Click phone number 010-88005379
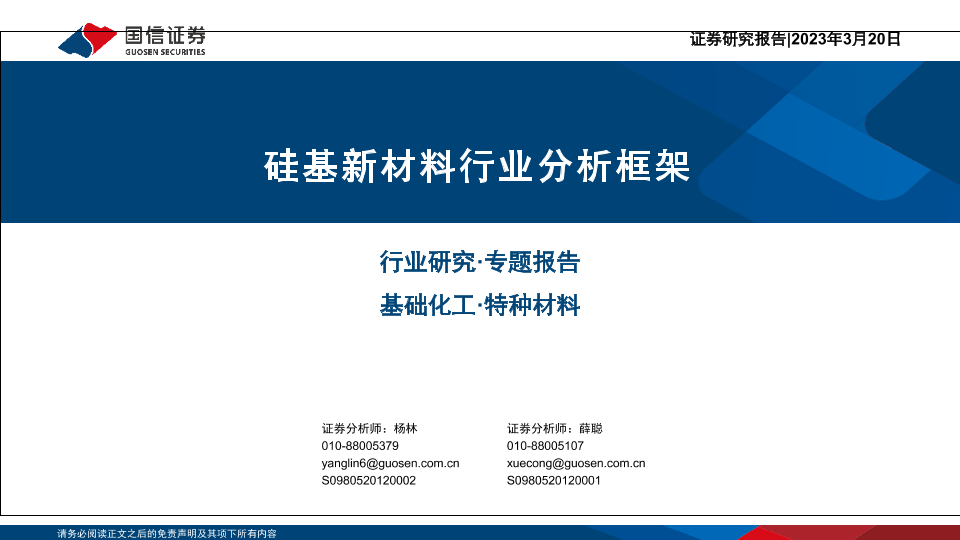The height and width of the screenshot is (540, 960). click(x=360, y=446)
